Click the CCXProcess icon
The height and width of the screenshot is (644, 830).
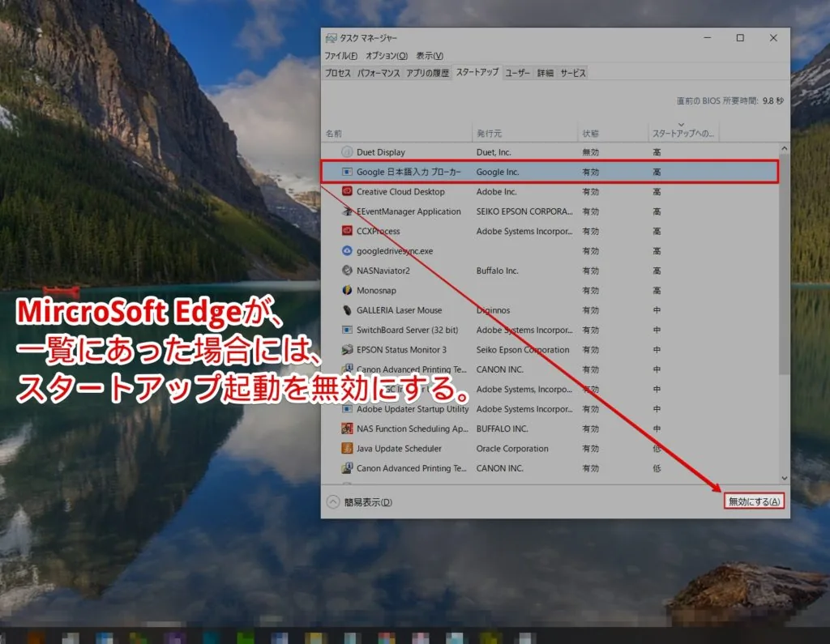click(347, 231)
